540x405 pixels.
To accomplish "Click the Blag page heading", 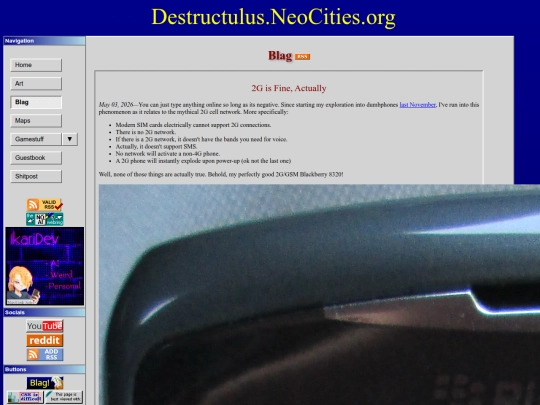I will [x=280, y=55].
